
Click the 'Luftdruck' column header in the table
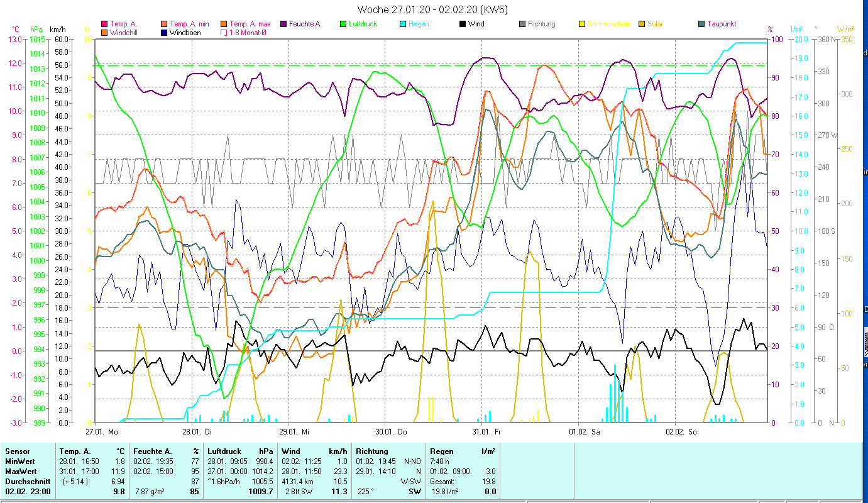coord(226,451)
